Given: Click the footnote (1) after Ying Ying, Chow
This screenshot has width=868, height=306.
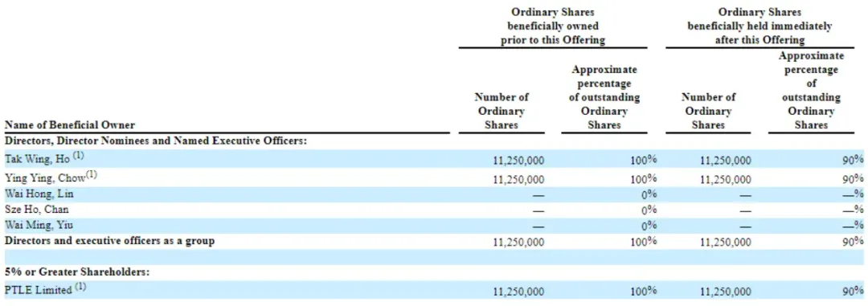Looking at the screenshot, I should tap(92, 175).
